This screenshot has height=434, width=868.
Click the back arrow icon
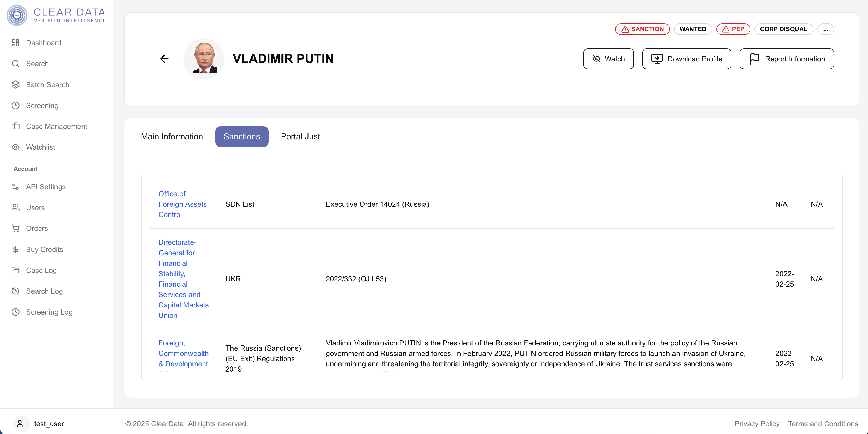164,59
